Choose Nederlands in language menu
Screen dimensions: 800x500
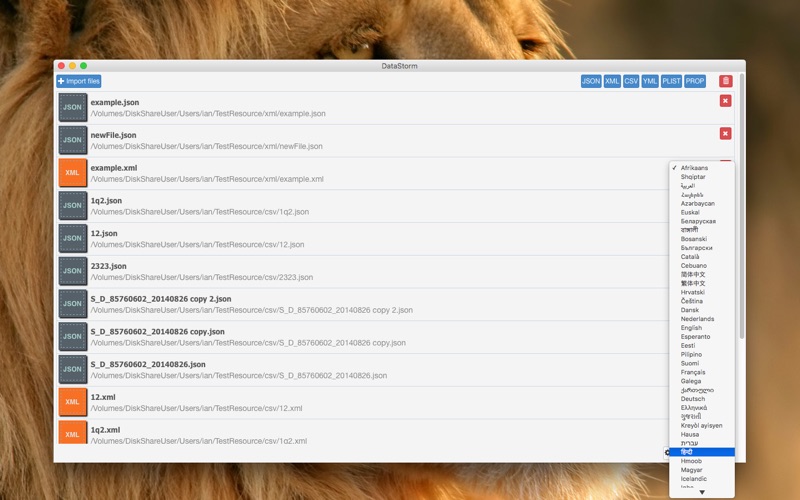(702, 319)
